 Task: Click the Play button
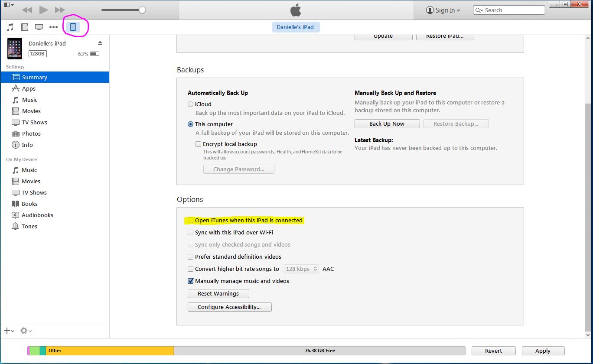click(x=43, y=10)
